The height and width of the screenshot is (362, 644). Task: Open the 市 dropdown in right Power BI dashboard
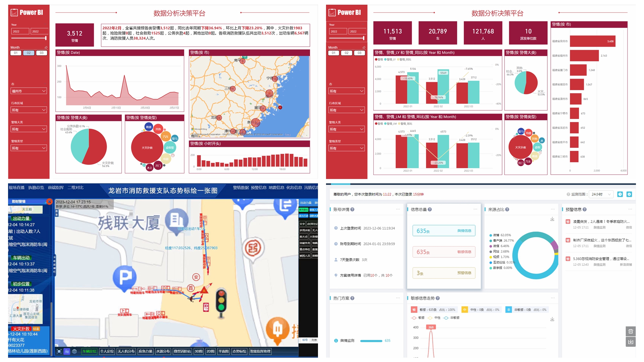tap(347, 91)
